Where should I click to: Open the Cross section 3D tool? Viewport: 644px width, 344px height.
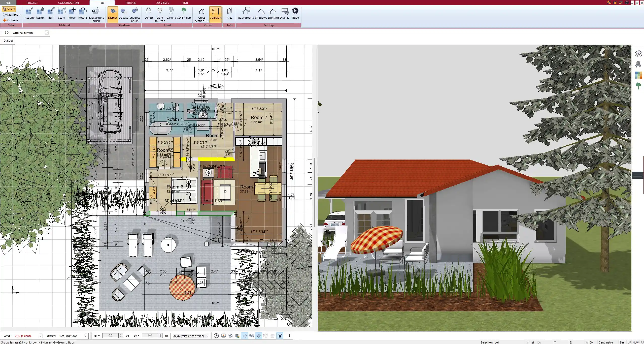[x=201, y=14]
